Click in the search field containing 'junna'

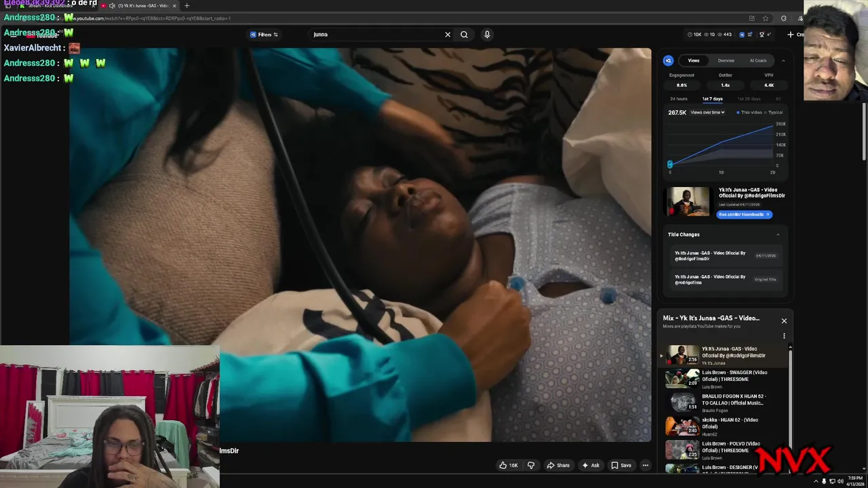click(x=376, y=35)
